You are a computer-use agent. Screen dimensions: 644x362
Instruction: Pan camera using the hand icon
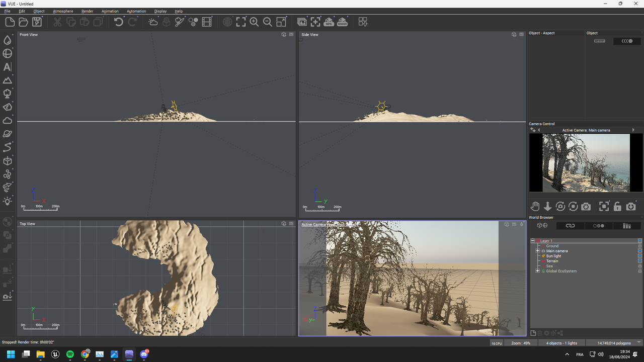(535, 207)
